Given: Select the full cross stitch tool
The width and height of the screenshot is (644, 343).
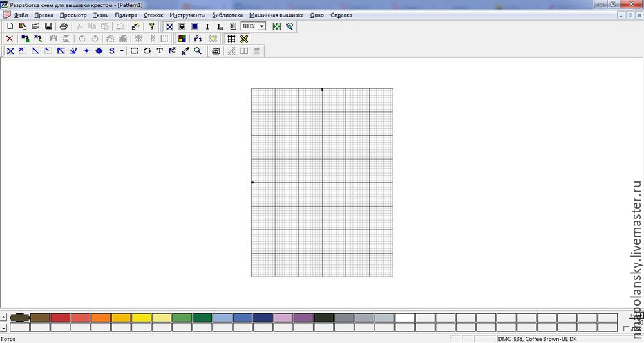Looking at the screenshot, I should (10, 51).
